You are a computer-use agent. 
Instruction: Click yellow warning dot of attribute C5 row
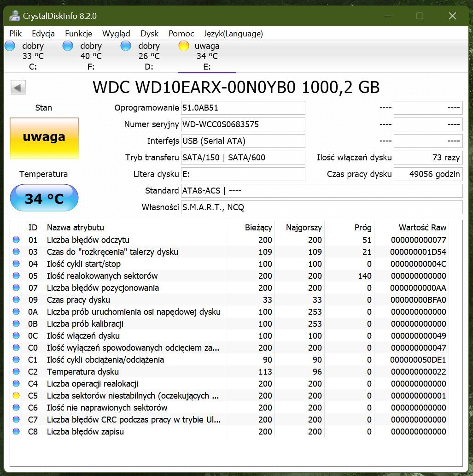pos(16,395)
